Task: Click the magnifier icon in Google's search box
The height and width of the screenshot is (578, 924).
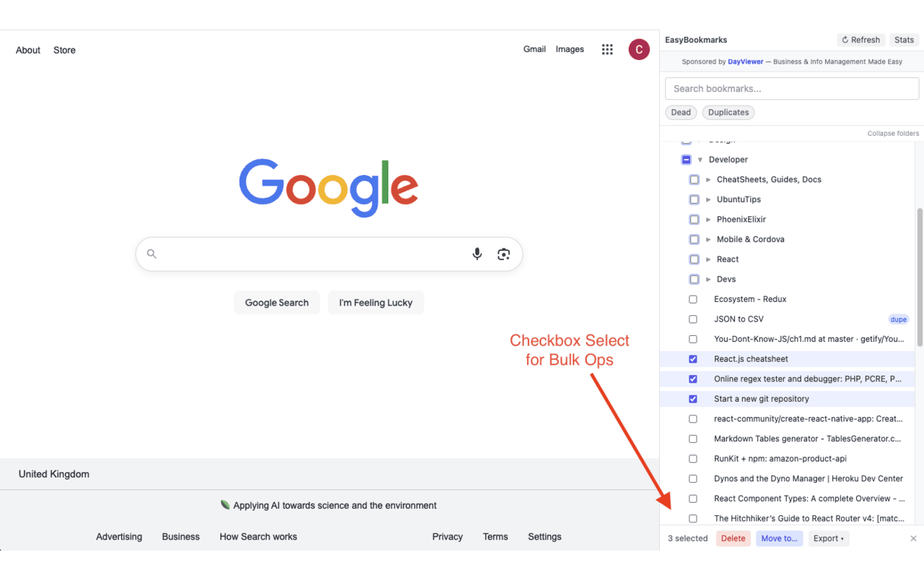Action: pyautogui.click(x=152, y=254)
